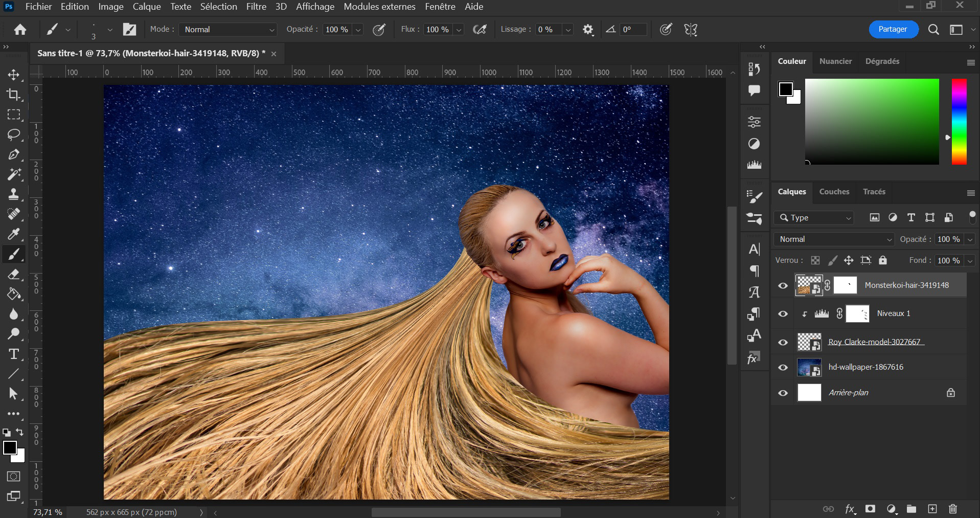Open the Search magnifier
The width and height of the screenshot is (980, 518).
click(x=933, y=30)
